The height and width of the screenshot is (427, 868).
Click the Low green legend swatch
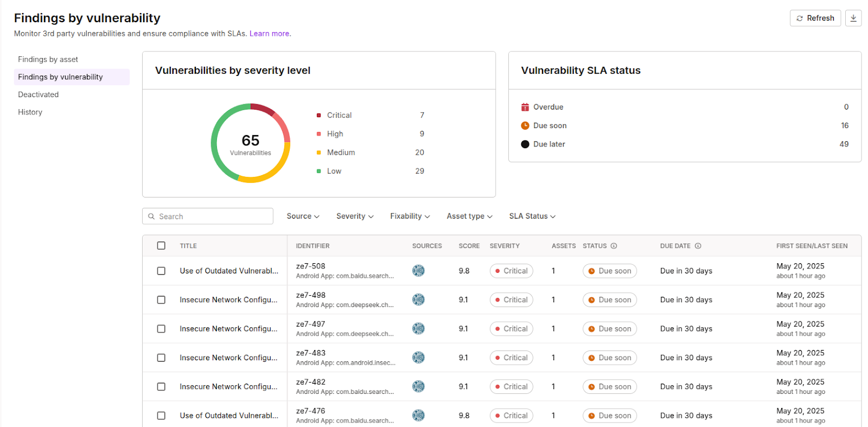pyautogui.click(x=319, y=171)
